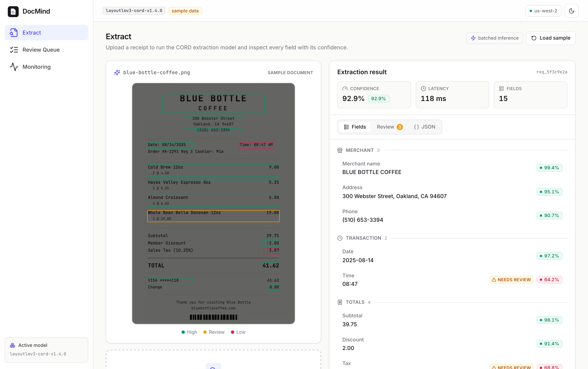Click the warning triangle in Time NEEDS REVIEW badge
Image resolution: width=588 pixels, height=369 pixels.
pos(493,280)
